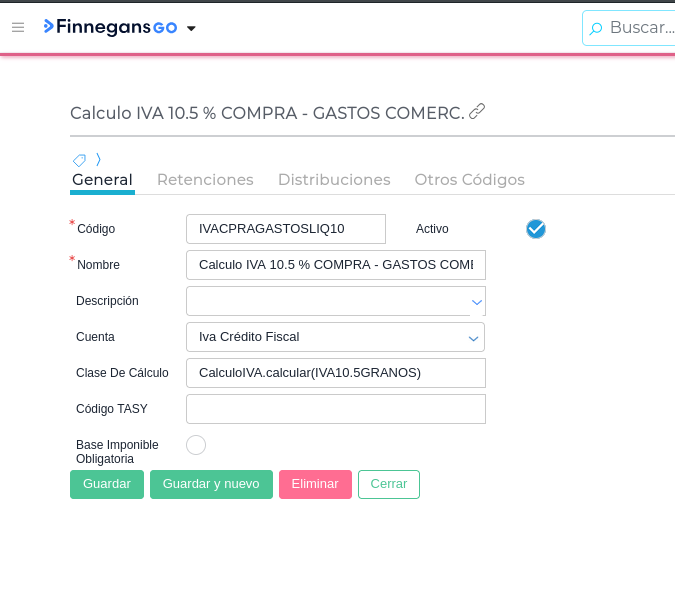The height and width of the screenshot is (596, 675).
Task: Open the Cuenta dropdown arrow
Action: click(x=474, y=338)
